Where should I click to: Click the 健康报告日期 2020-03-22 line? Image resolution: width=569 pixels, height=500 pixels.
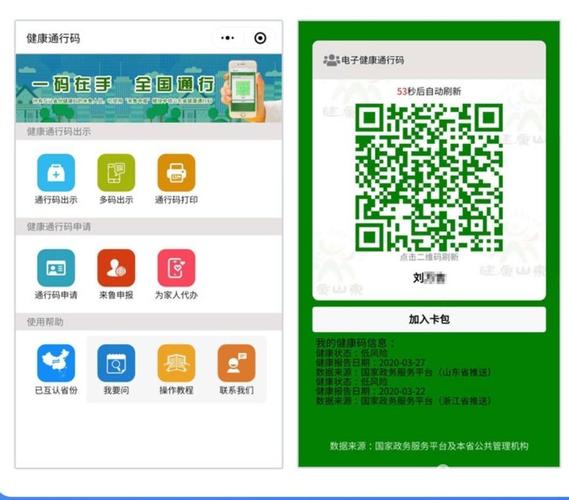tap(370, 391)
